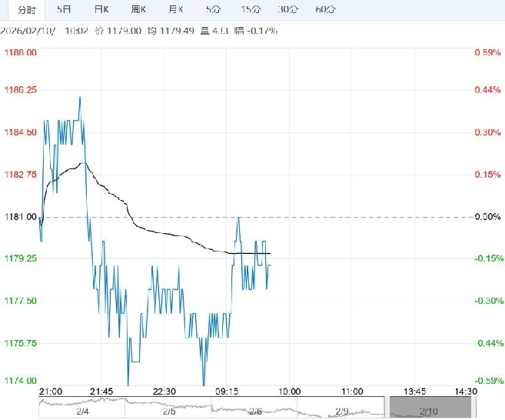Open the 月K monthly chart tab
The height and width of the screenshot is (420, 505).
(x=176, y=9)
